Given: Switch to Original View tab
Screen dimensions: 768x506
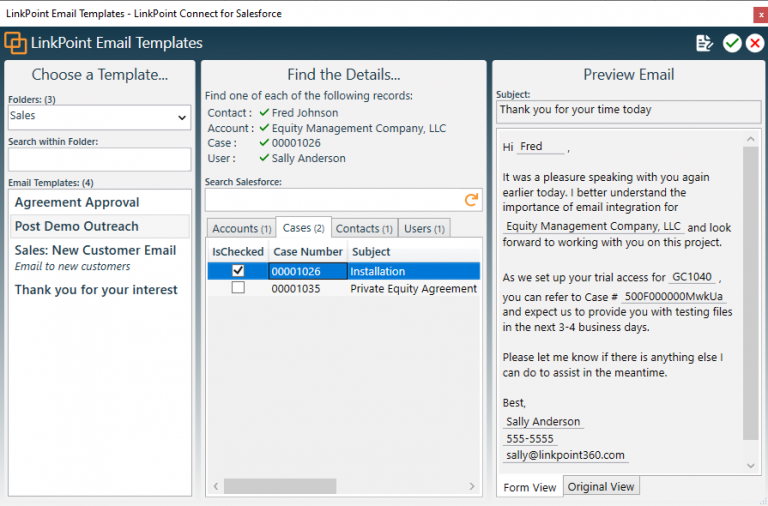Looking at the screenshot, I should [x=601, y=486].
